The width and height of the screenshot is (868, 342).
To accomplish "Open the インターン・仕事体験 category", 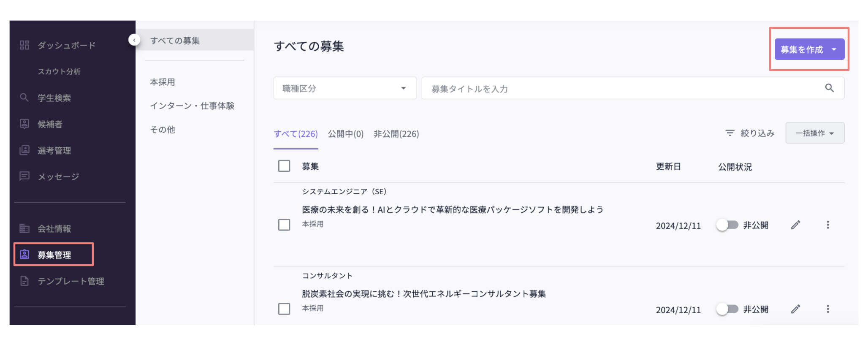I will click(x=194, y=106).
